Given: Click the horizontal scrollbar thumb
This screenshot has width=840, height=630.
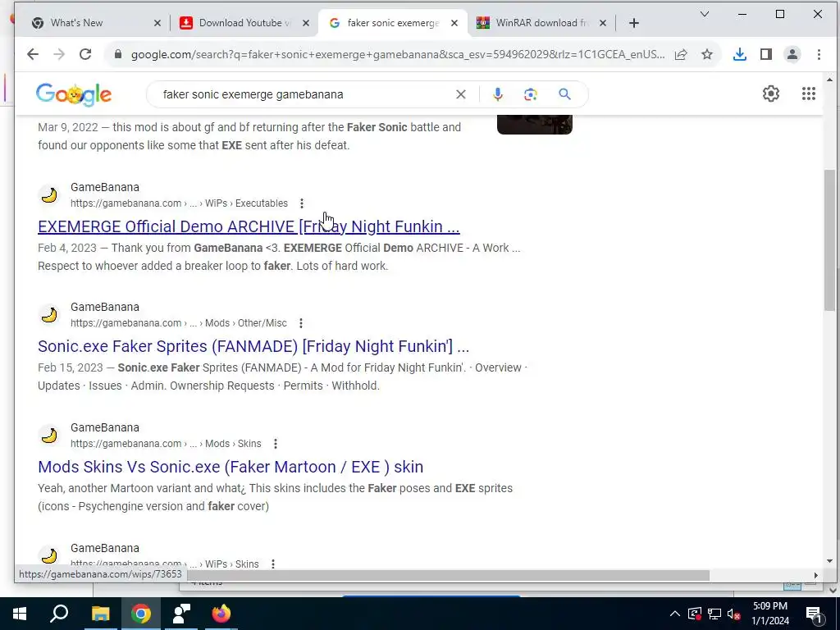Looking at the screenshot, I should point(449,575).
